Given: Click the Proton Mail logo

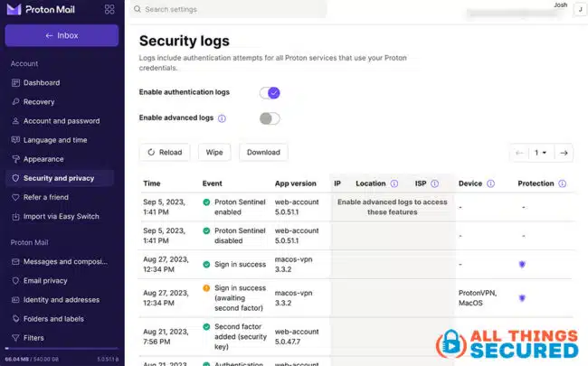Looking at the screenshot, I should tap(41, 9).
